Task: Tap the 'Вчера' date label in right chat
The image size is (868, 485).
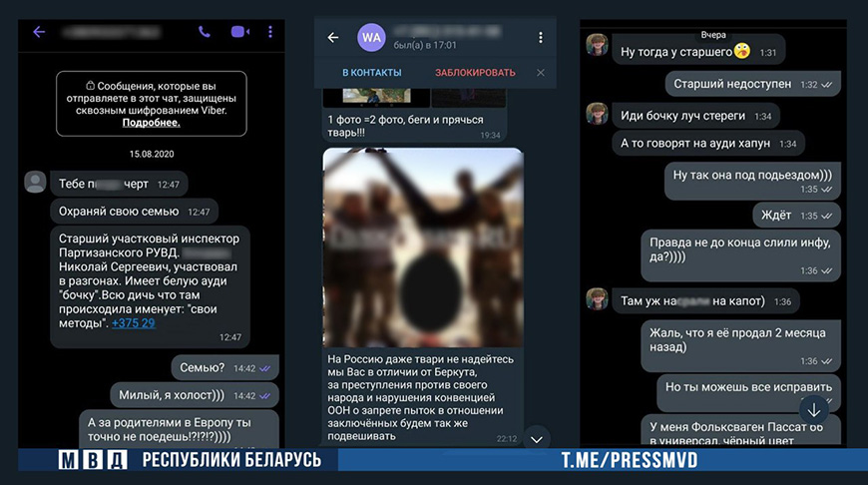Action: point(713,34)
